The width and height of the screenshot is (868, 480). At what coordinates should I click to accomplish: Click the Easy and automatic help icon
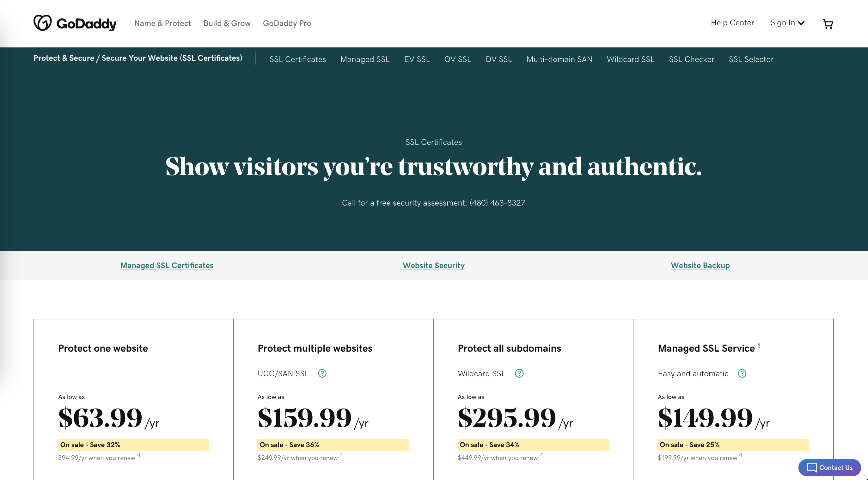(x=742, y=373)
